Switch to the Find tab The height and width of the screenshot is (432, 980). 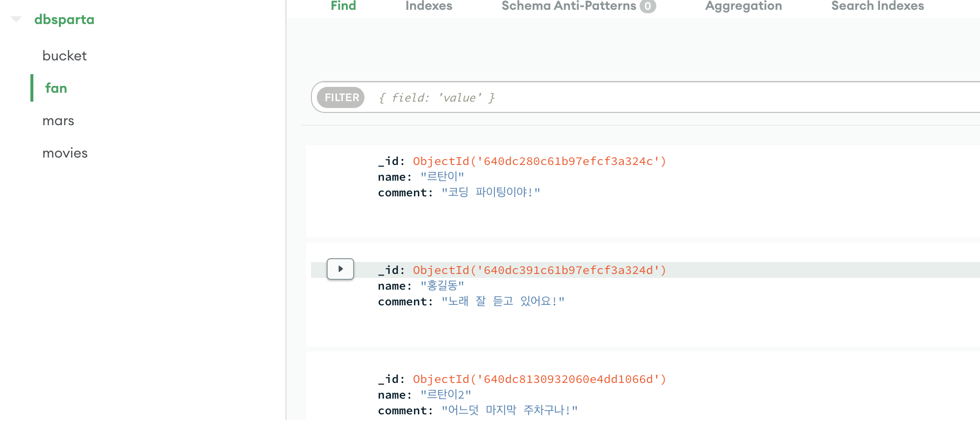[x=343, y=6]
